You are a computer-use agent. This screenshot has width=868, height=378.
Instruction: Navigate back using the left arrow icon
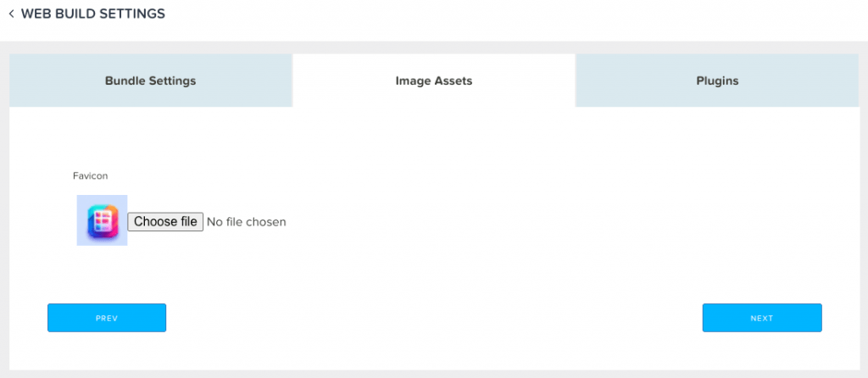(11, 14)
